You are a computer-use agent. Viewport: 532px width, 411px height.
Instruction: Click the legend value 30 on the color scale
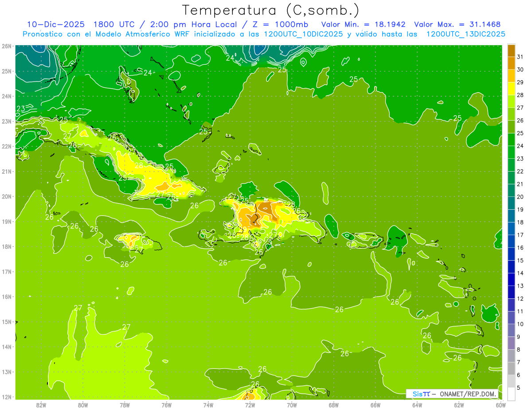[x=520, y=69]
